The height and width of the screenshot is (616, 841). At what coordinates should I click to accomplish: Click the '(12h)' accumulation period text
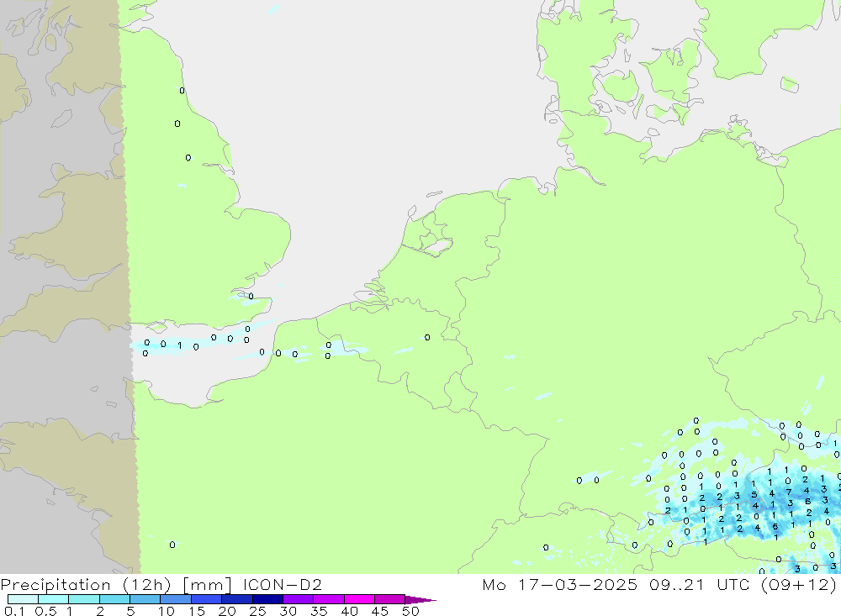pos(146,585)
